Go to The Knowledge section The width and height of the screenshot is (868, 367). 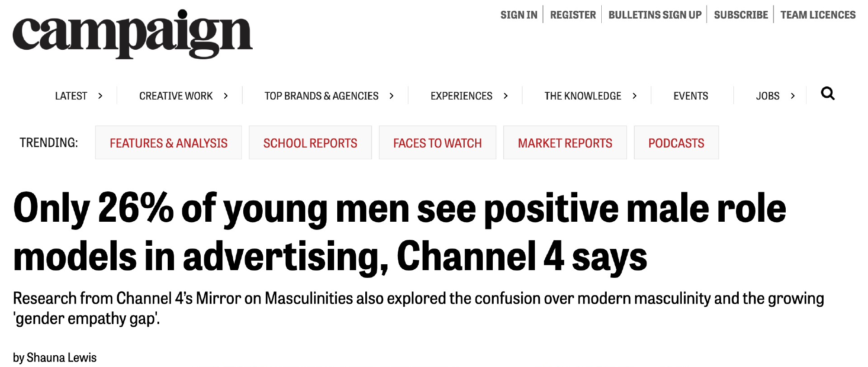(583, 96)
